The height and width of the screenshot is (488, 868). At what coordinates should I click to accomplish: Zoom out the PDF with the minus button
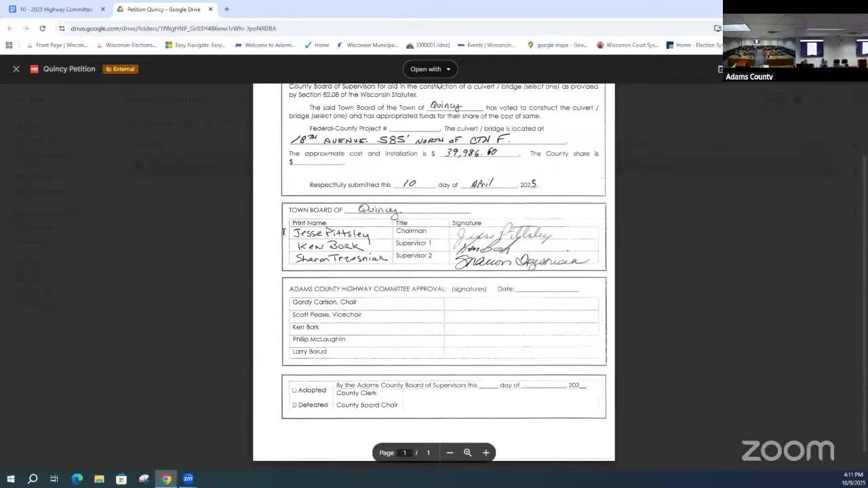coord(450,453)
